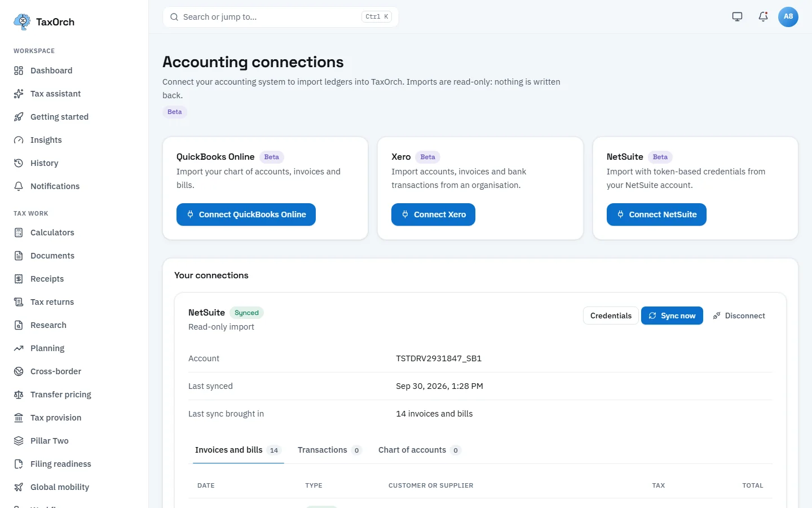812x508 pixels.
Task: Click the Pillar Two layers icon
Action: click(19, 441)
